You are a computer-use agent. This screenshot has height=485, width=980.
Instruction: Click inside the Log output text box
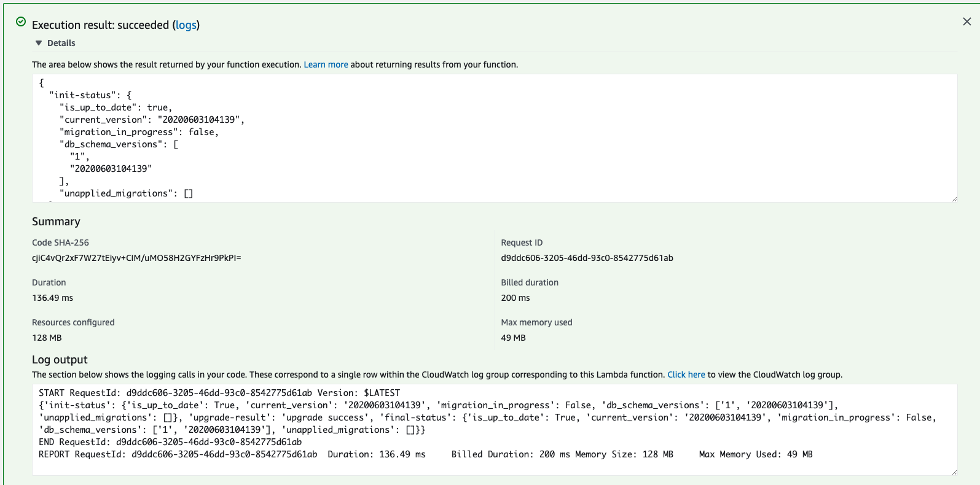pos(495,430)
